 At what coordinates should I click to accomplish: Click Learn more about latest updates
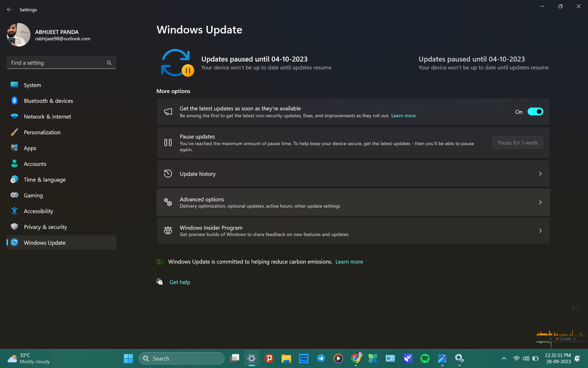[403, 116]
